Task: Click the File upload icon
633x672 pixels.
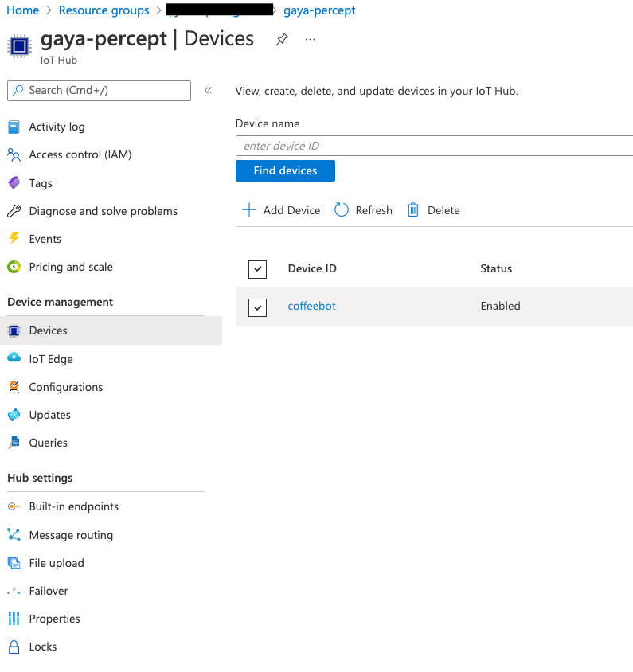Action: click(14, 563)
